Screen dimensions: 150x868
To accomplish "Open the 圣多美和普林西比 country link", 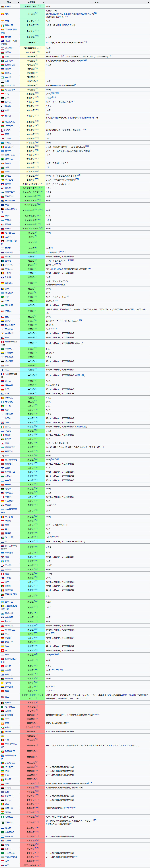I will 9,31.
